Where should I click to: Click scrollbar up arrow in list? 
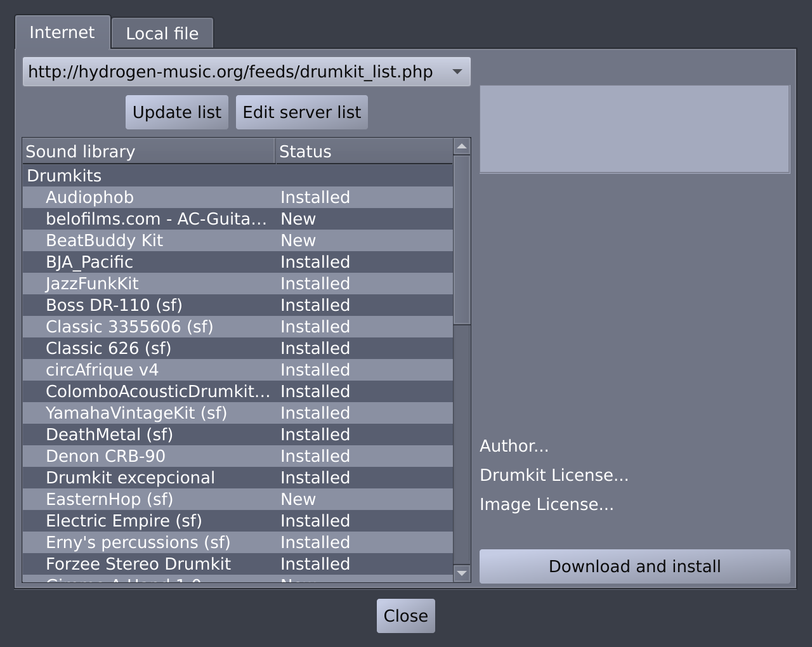tap(462, 147)
